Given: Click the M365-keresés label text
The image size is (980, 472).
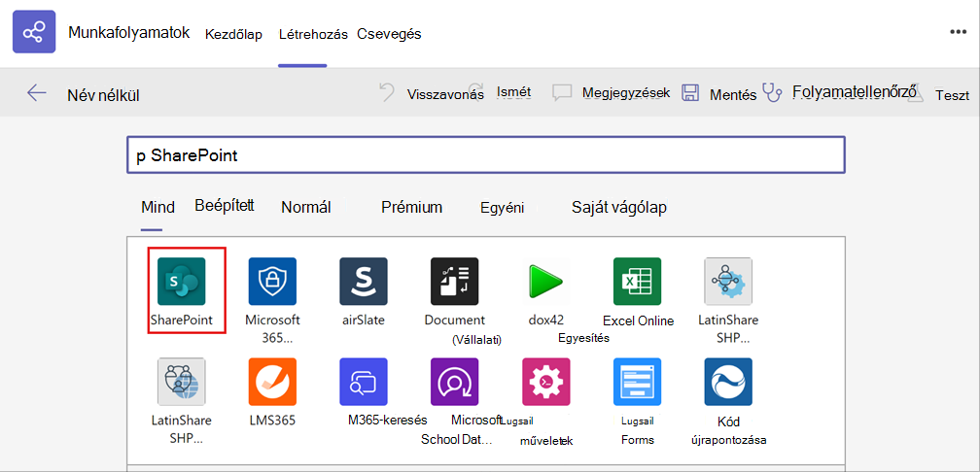Looking at the screenshot, I should tap(388, 420).
